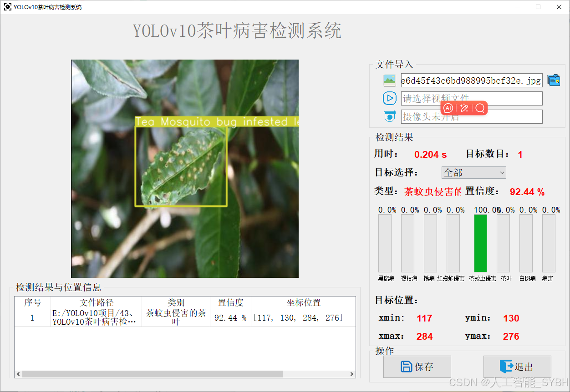Click the 褐枯病 probability bar

(x=407, y=243)
